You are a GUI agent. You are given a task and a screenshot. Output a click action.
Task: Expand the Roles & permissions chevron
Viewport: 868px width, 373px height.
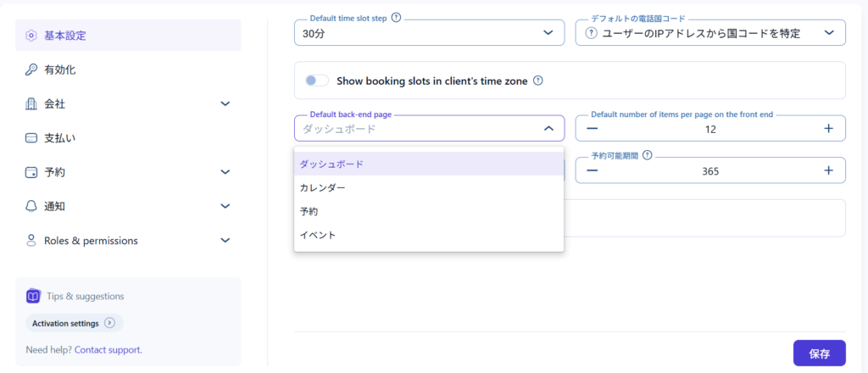(225, 241)
